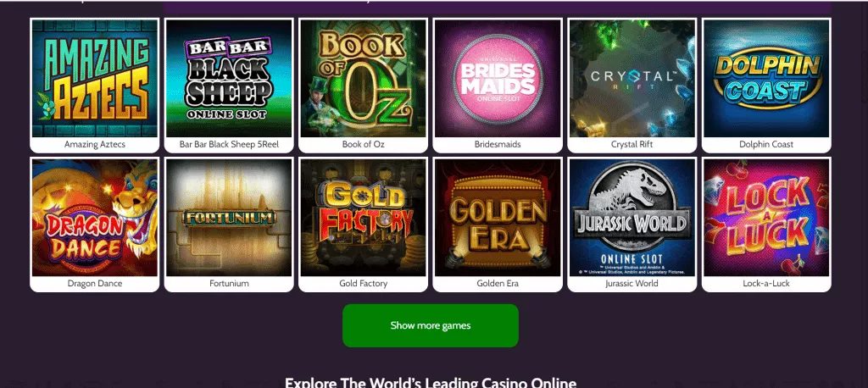The height and width of the screenshot is (388, 868).
Task: Click the Book of Oz caption
Action: tap(363, 145)
